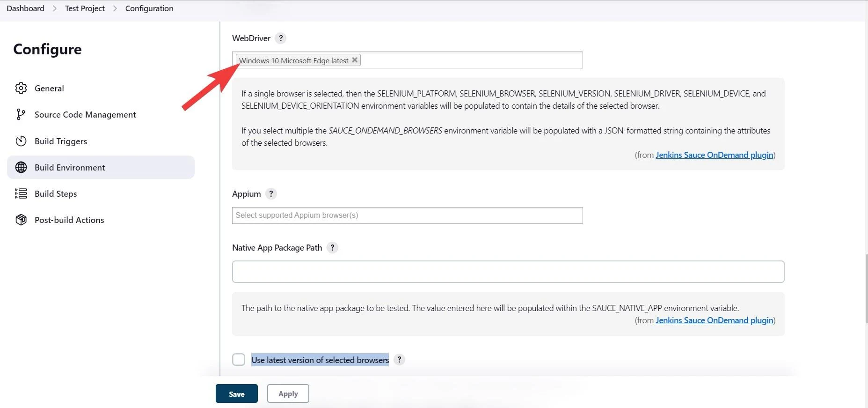
Task: Go to General section
Action: click(x=101, y=88)
